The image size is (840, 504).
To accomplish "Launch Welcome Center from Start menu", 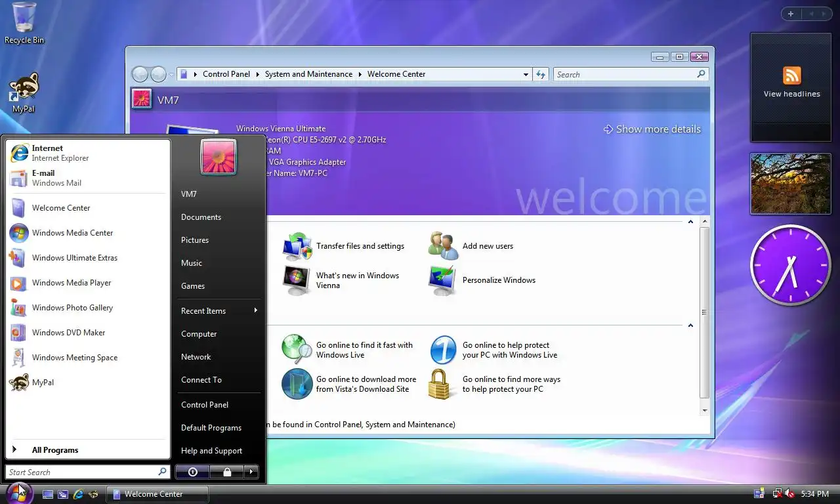I will pyautogui.click(x=88, y=208).
